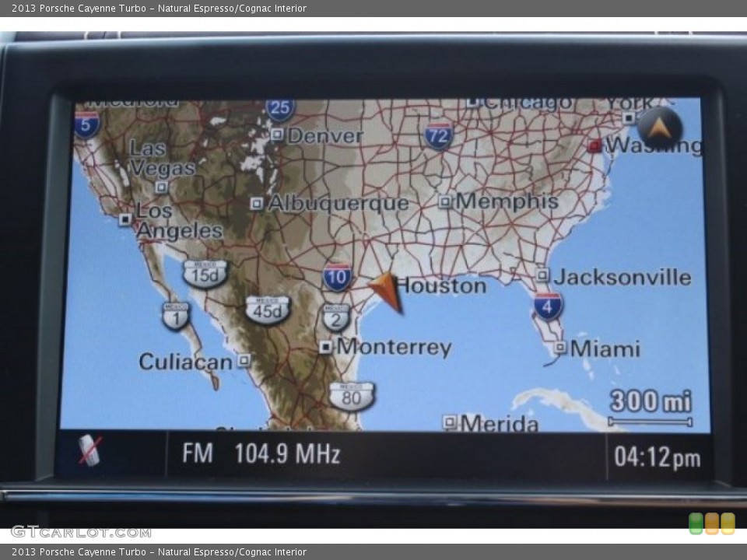Tap the Merida city marker square
This screenshot has height=560, width=747.
450,422
